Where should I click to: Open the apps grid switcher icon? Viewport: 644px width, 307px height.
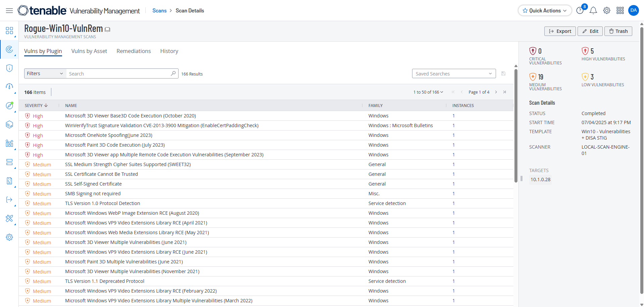620,11
